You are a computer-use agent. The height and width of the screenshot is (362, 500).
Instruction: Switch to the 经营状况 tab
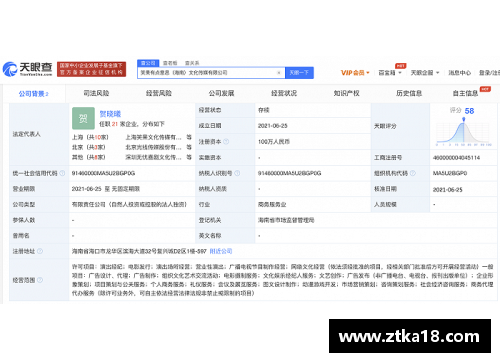pyautogui.click(x=284, y=93)
